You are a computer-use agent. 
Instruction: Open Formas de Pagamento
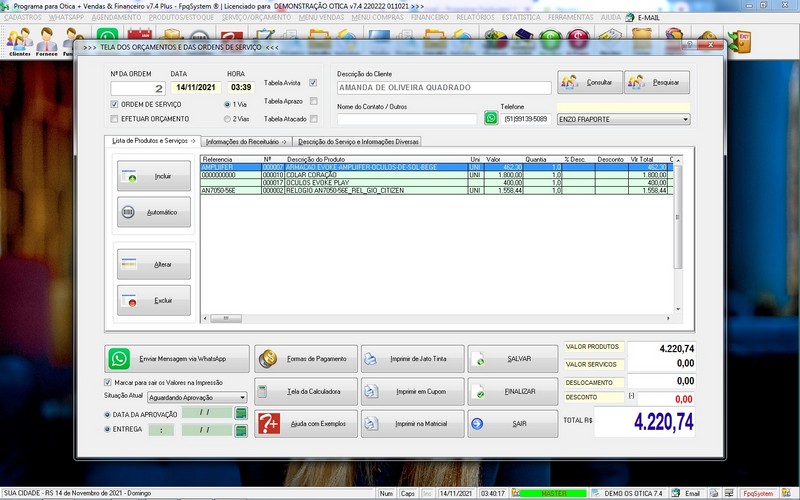click(306, 359)
